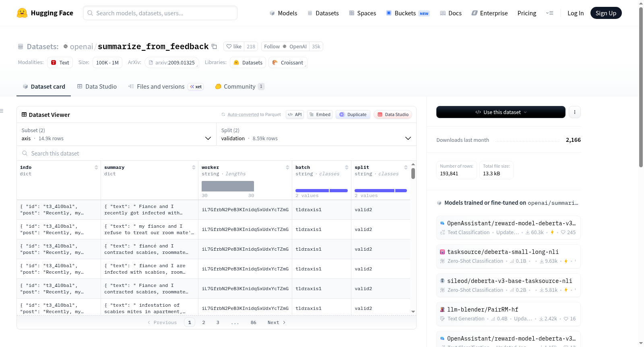Sort by the batch column
Screen dimensions: 644x347
[347, 167]
